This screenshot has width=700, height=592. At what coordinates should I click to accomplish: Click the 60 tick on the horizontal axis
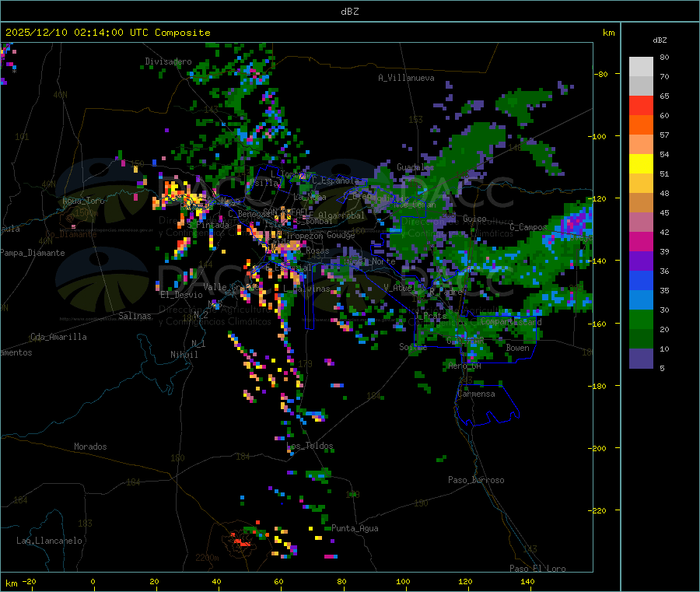[x=278, y=582]
